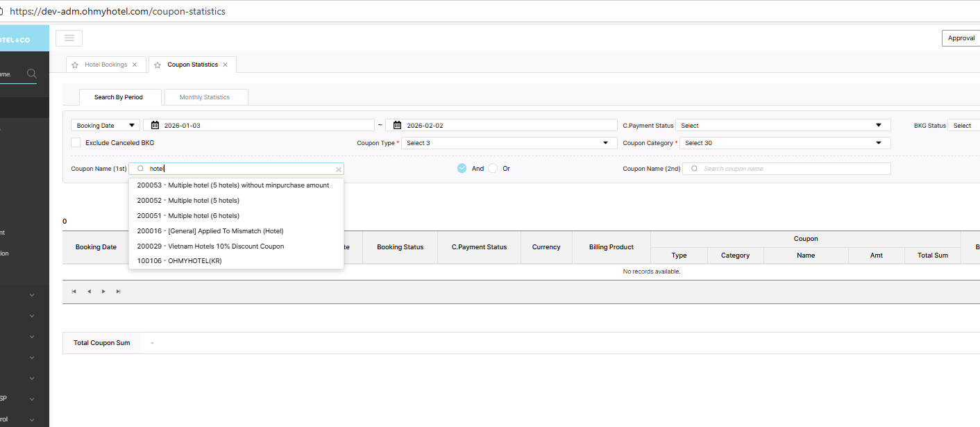Enable Exclude Canceled BKG checkbox

pyautogui.click(x=76, y=143)
